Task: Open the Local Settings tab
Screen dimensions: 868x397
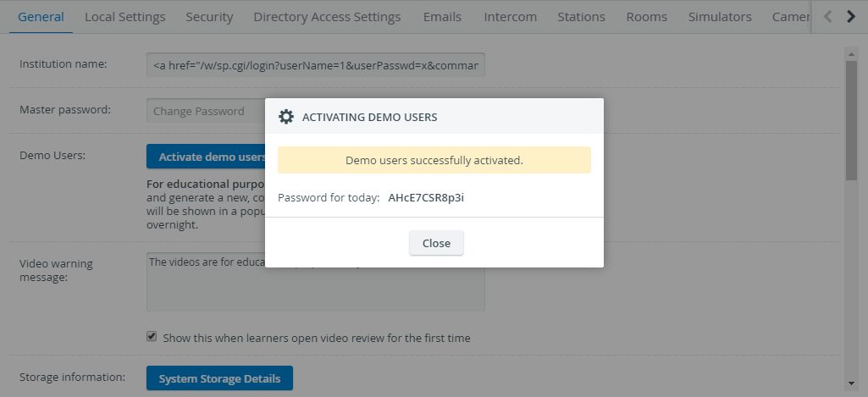Action: [125, 17]
